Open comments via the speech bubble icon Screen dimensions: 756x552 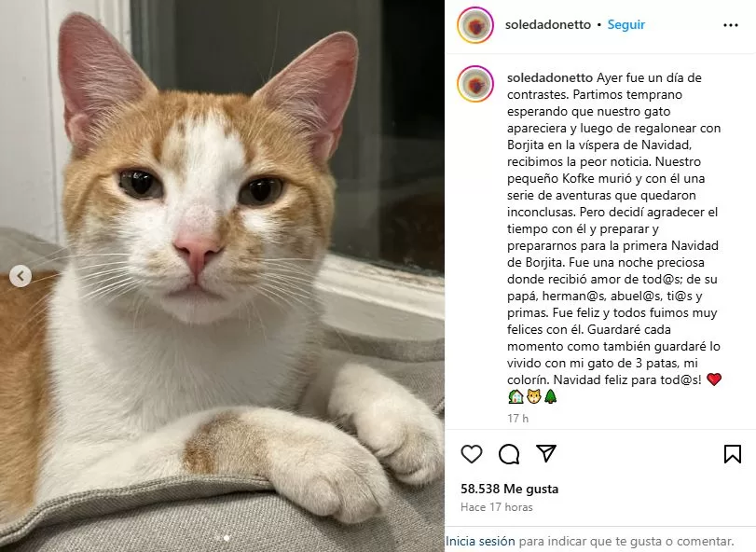[509, 454]
